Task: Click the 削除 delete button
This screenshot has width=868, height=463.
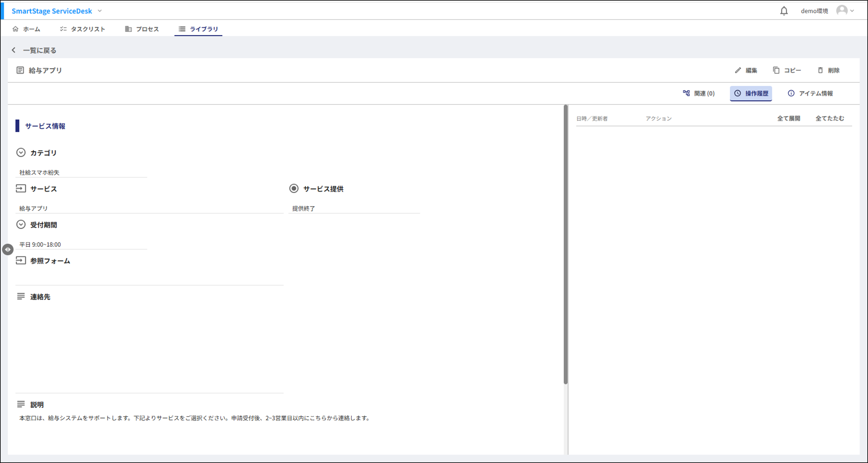Action: (828, 70)
